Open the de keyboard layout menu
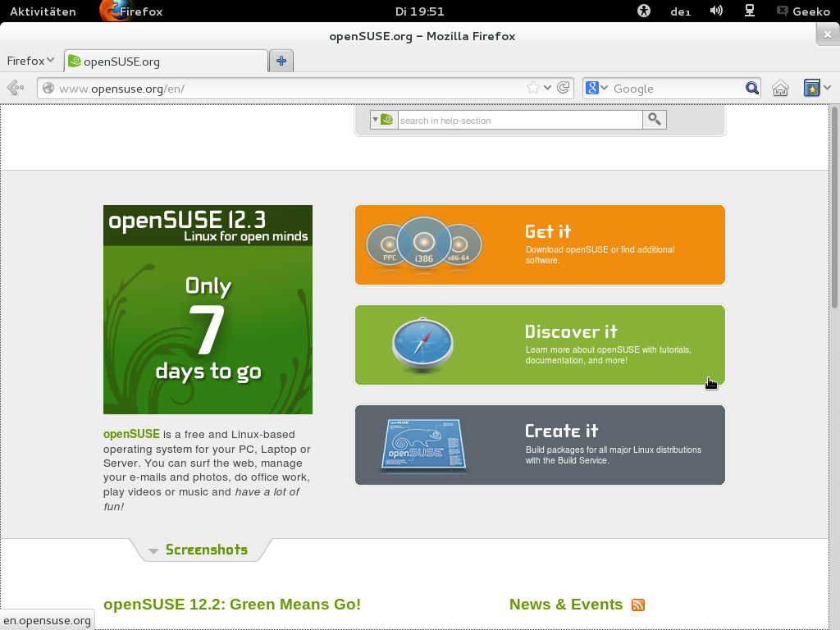This screenshot has width=840, height=630. [680, 11]
